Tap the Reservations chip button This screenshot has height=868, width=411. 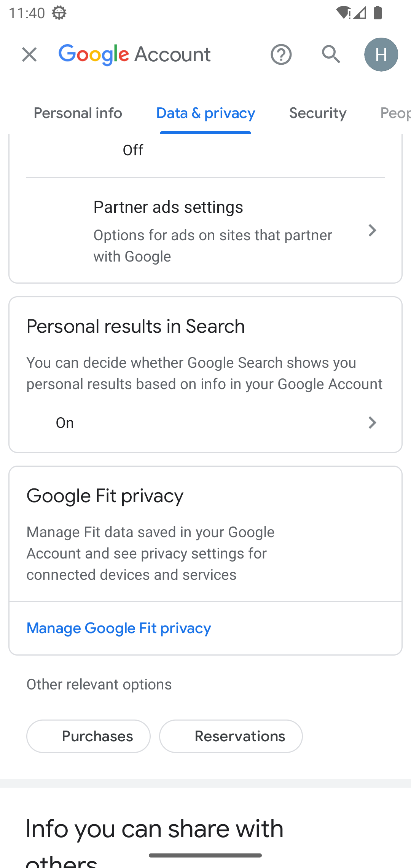pyautogui.click(x=231, y=736)
